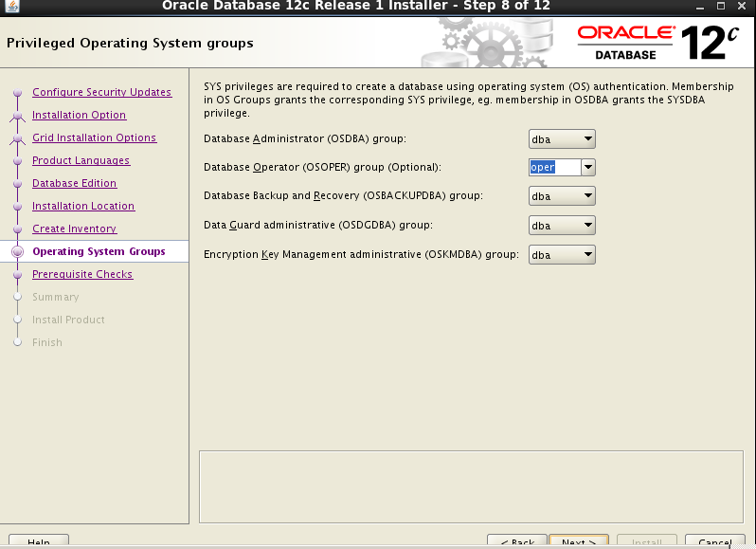Image resolution: width=756 pixels, height=549 pixels.
Task: Click the Create Inventory step bullet
Action: pos(18,229)
